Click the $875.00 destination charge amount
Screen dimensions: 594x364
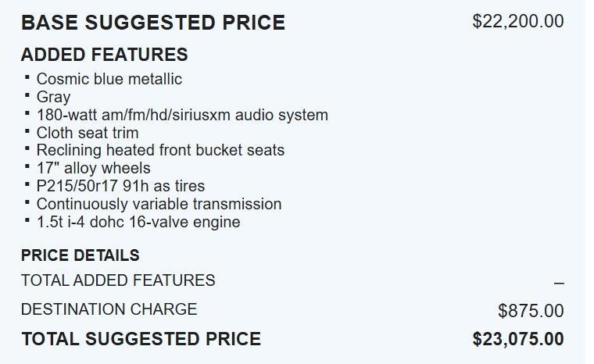click(x=531, y=311)
